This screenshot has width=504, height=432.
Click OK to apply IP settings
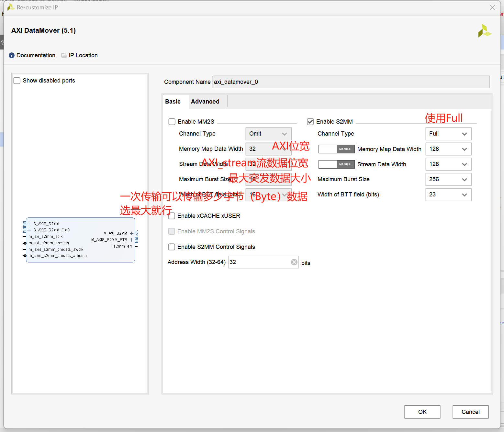422,412
